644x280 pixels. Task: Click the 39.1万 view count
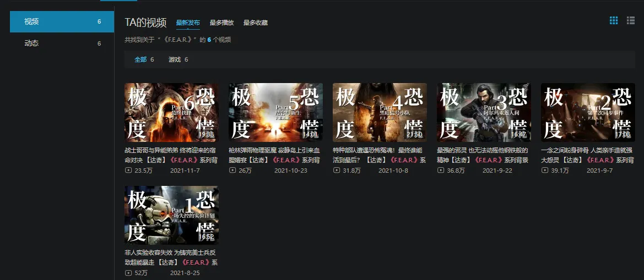[560, 171]
